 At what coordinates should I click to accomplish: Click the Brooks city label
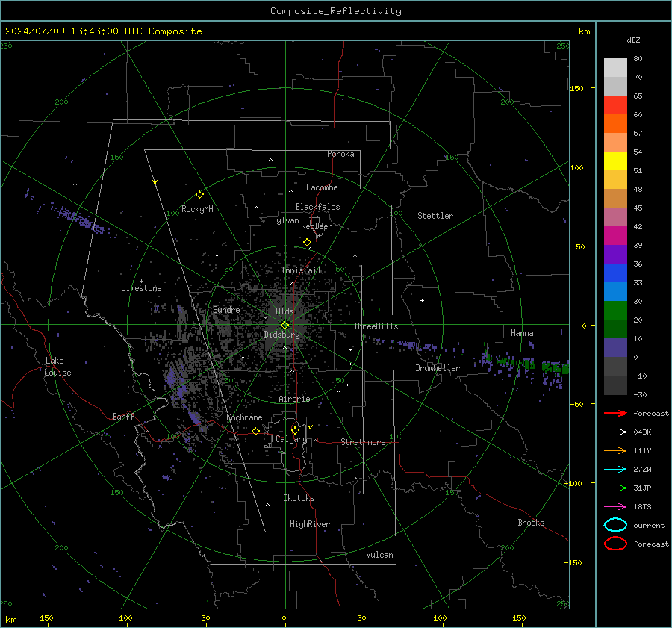pos(531,523)
